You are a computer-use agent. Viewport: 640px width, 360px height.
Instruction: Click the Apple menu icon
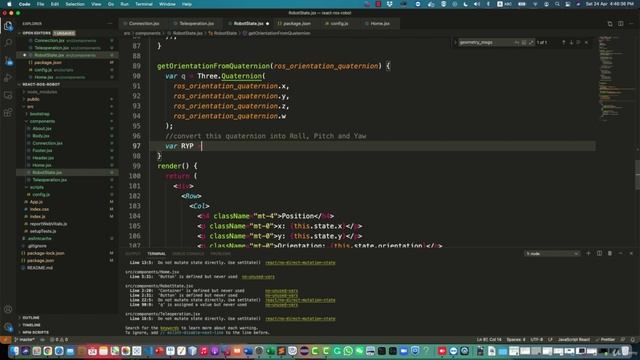coord(9,4)
